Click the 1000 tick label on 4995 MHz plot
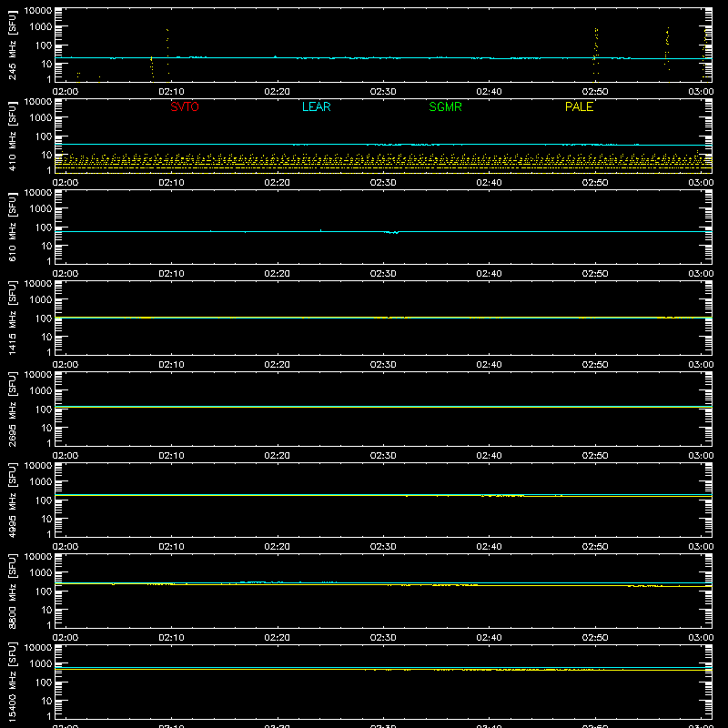 (x=41, y=482)
